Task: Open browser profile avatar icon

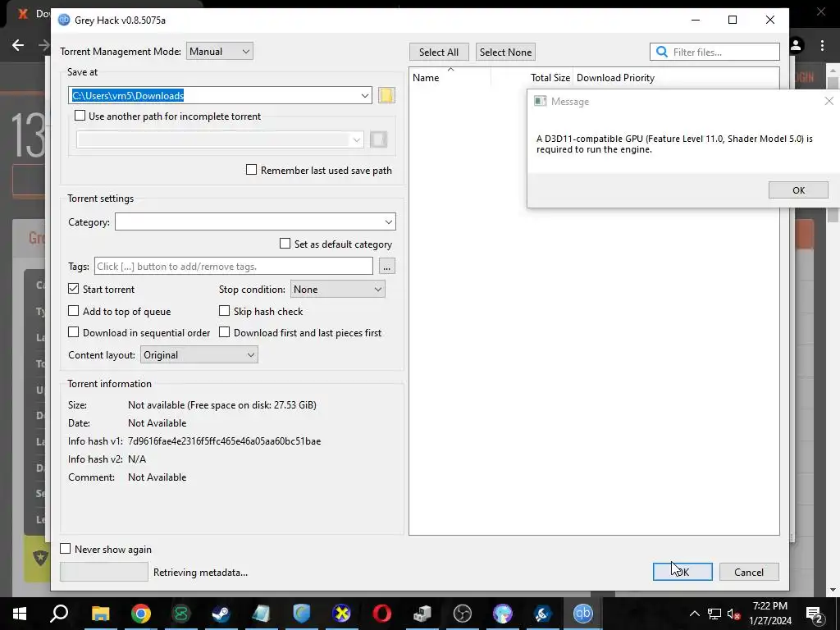Action: click(797, 46)
